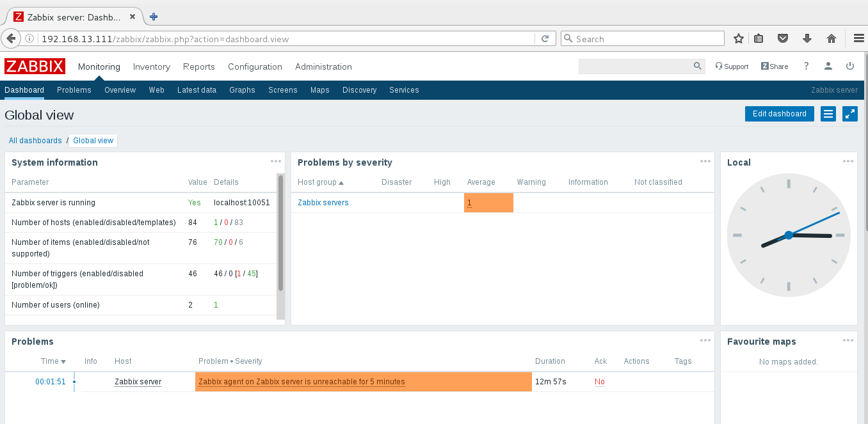The width and height of the screenshot is (868, 424).
Task: Go to browser home page icon
Action: point(832,39)
